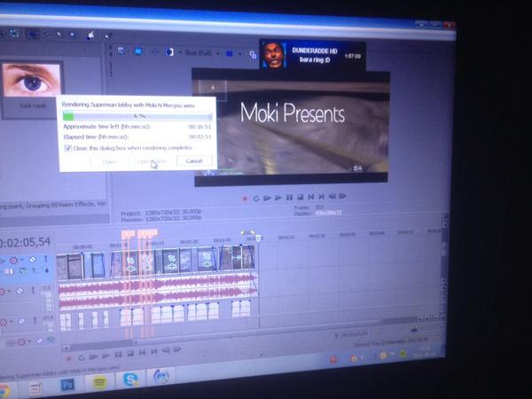532x399 pixels.
Task: Toggle Loop Playback under video preview
Action: click(x=256, y=198)
